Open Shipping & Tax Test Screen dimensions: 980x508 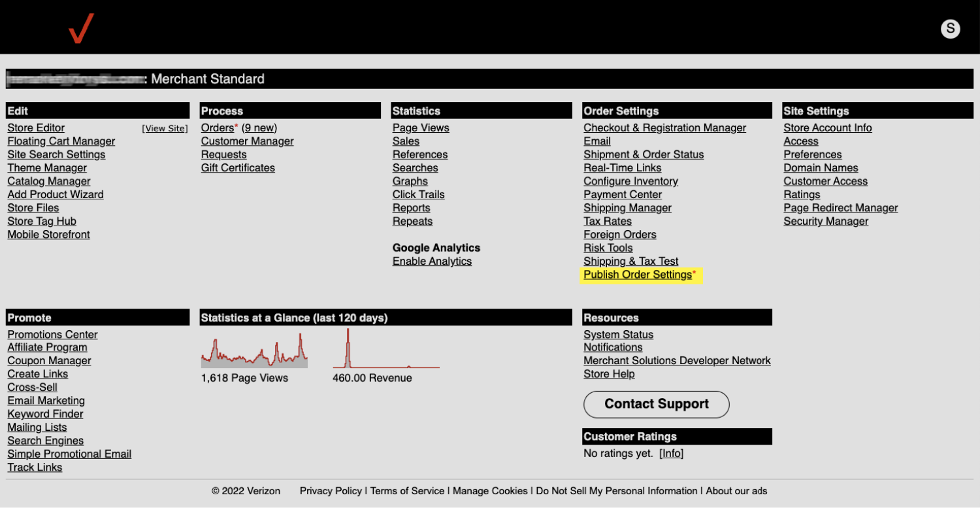pyautogui.click(x=631, y=262)
